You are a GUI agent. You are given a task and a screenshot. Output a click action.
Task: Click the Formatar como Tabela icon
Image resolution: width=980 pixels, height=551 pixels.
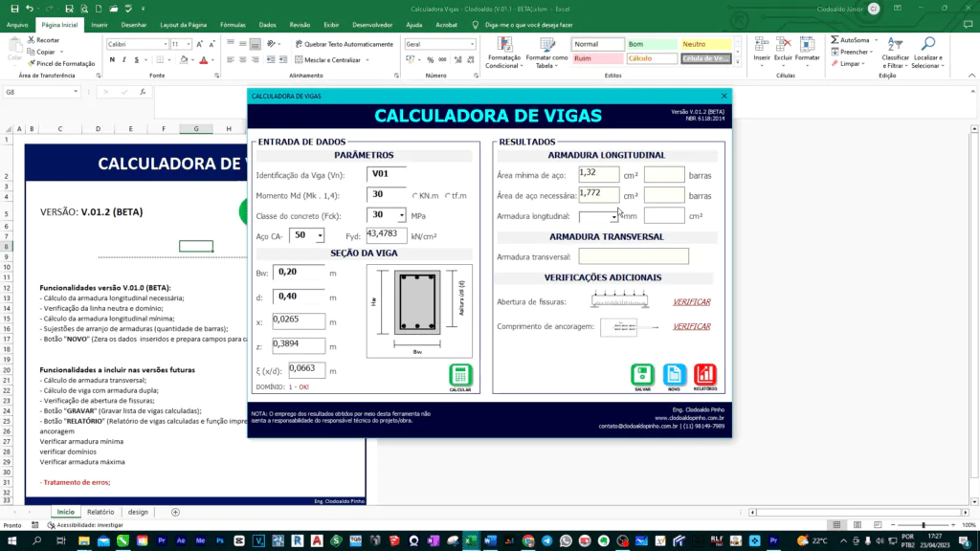[546, 45]
